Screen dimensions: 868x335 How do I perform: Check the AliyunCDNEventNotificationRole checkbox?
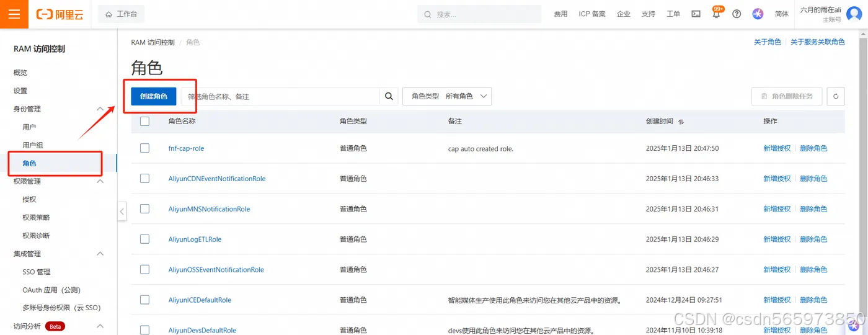point(144,178)
